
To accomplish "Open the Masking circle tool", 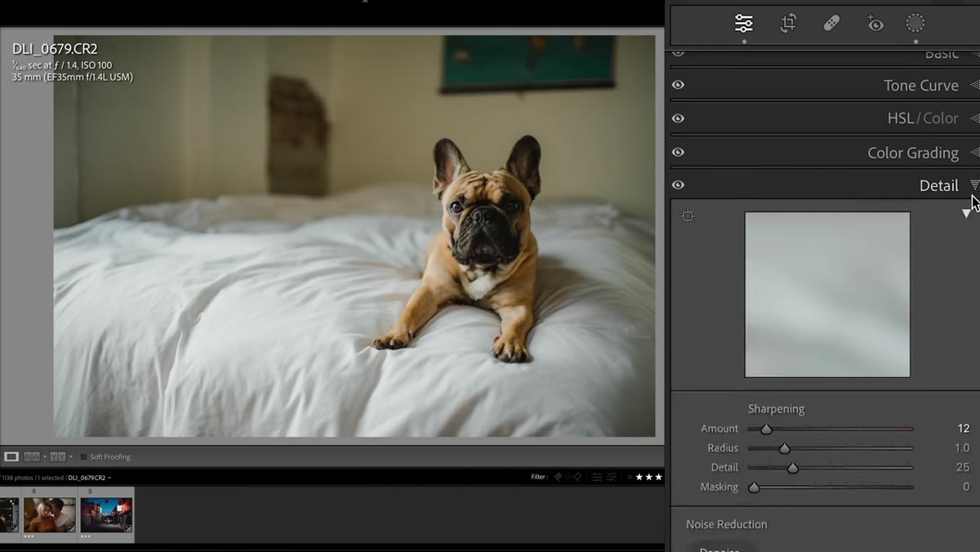I will click(915, 24).
